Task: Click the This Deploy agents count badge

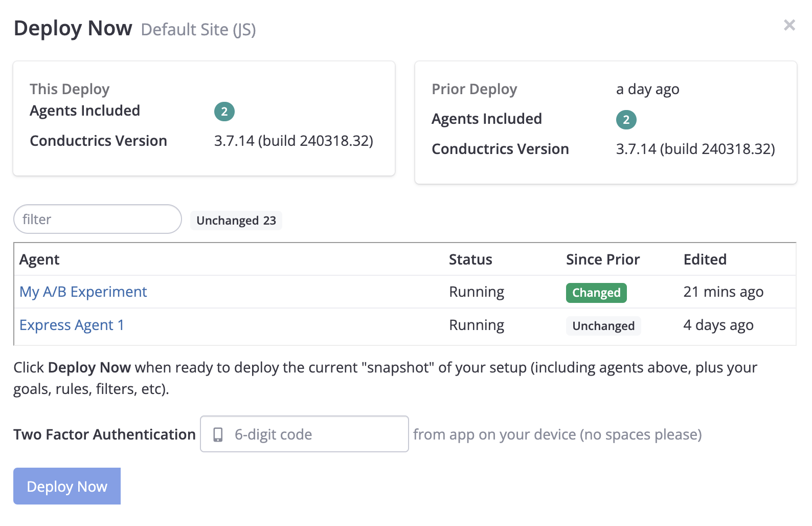Action: click(x=224, y=112)
